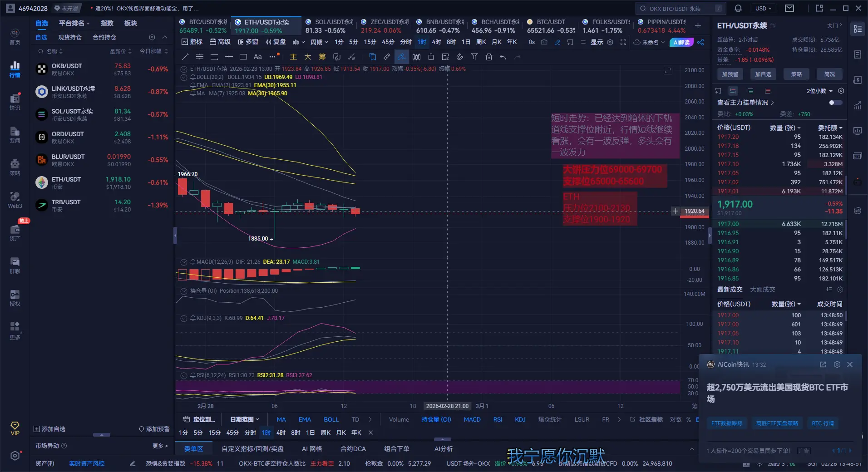Switch to the 现货持仓 watchlist tab

tap(70, 37)
